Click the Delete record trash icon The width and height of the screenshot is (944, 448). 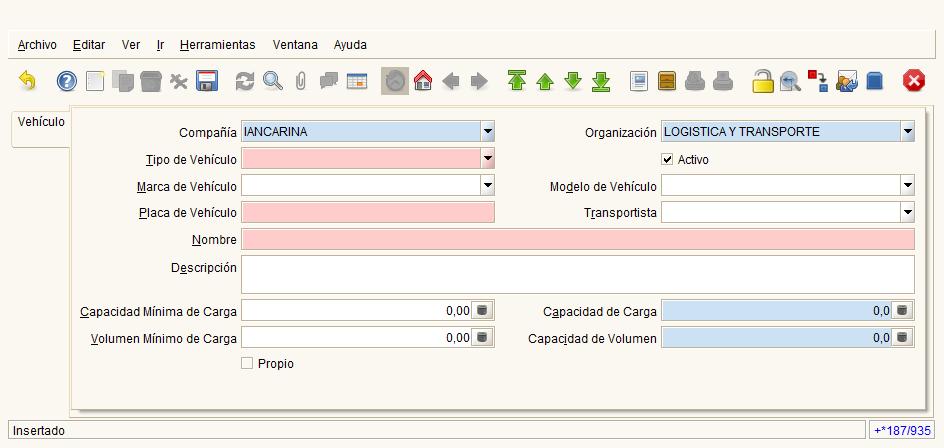(151, 81)
